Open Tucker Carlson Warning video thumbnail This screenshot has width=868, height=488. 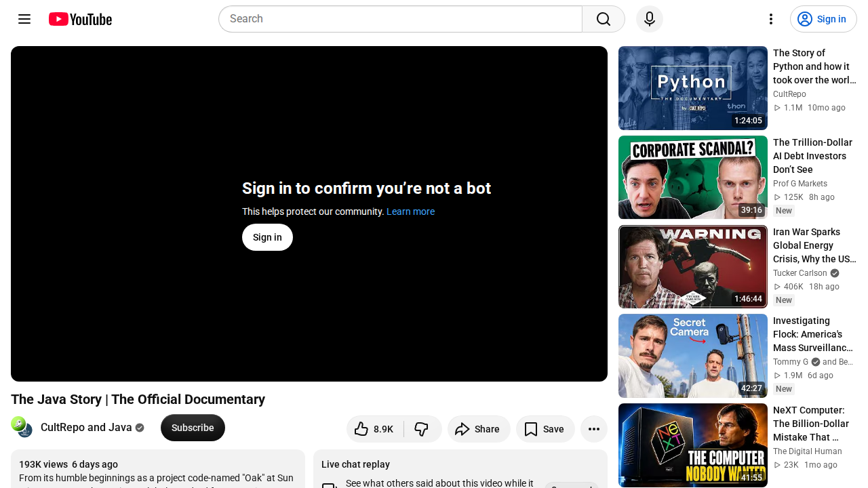pos(693,267)
